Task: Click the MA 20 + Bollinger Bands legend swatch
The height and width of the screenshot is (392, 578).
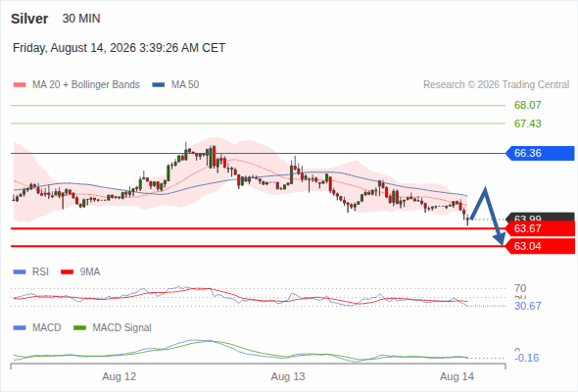Action: point(20,85)
